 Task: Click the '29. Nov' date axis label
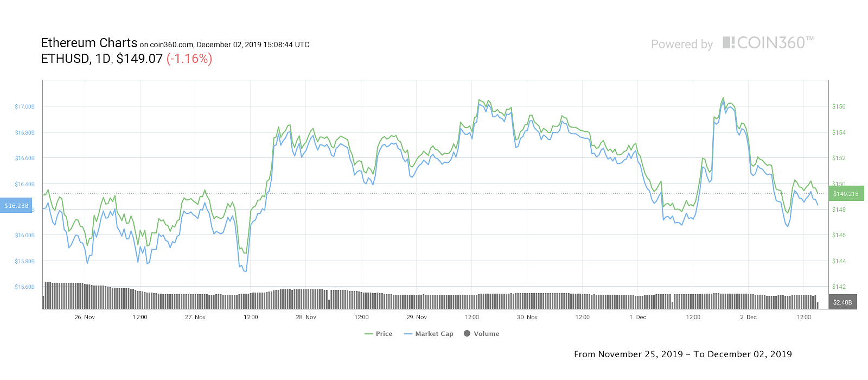click(417, 317)
